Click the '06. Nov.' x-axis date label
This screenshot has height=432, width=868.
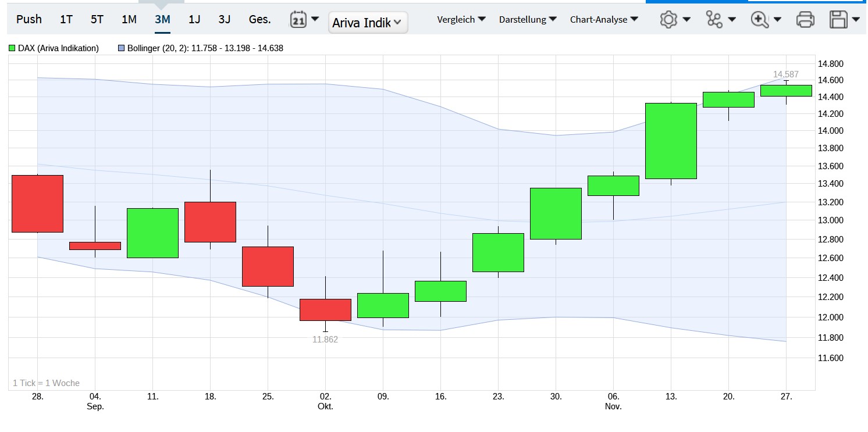point(613,401)
